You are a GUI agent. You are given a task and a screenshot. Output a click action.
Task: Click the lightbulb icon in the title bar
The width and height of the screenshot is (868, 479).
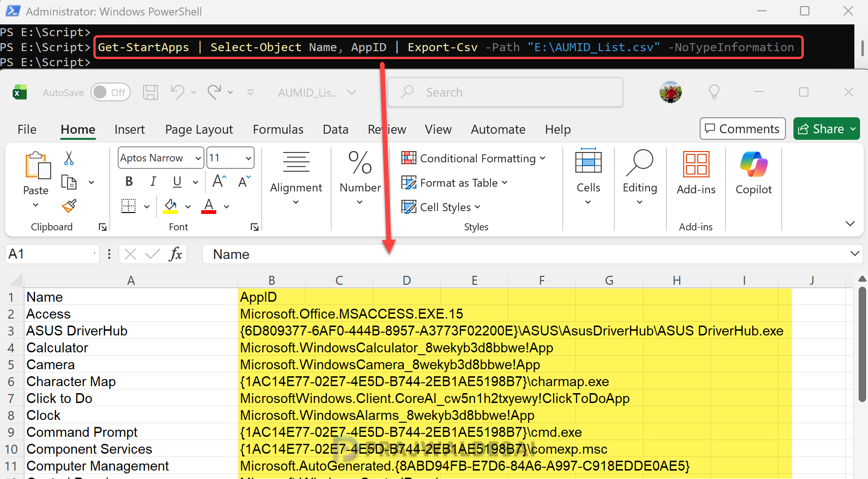(x=714, y=92)
